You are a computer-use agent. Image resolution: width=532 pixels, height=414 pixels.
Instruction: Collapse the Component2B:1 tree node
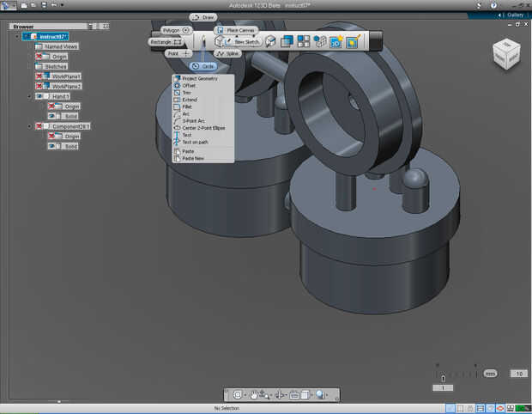29,126
